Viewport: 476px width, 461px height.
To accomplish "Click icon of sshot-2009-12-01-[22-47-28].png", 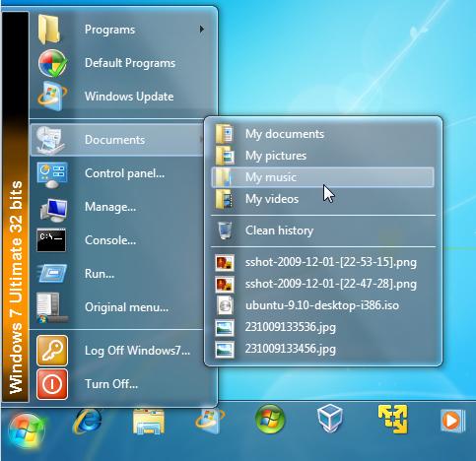I will 225,284.
